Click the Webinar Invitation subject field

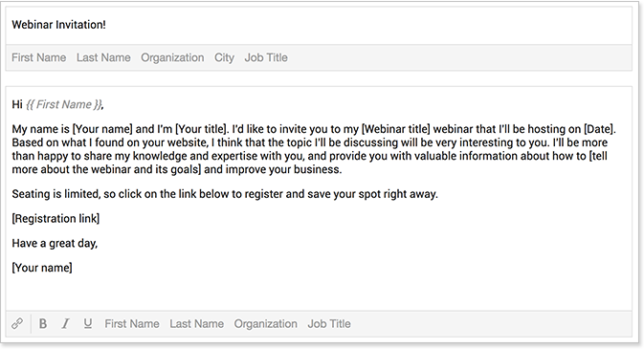319,25
